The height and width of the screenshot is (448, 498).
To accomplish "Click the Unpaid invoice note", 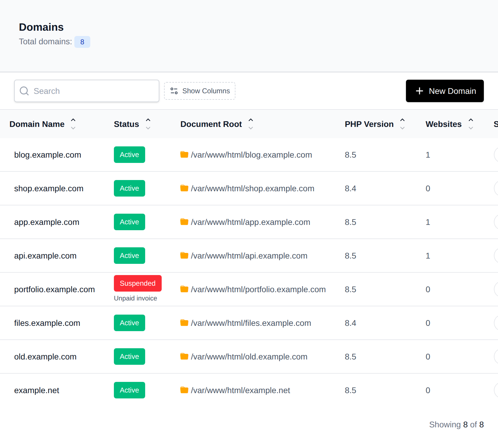I will click(x=135, y=298).
